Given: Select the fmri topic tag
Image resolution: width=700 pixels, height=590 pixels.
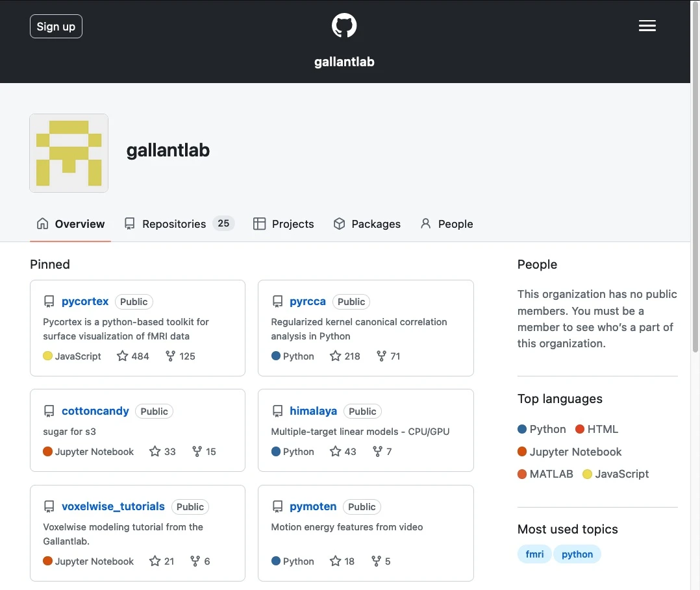Looking at the screenshot, I should pos(534,554).
